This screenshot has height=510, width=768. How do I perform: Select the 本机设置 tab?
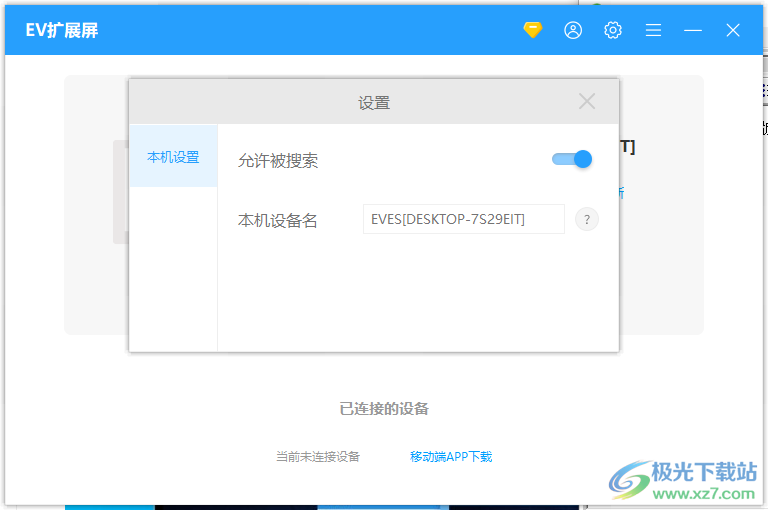click(173, 156)
